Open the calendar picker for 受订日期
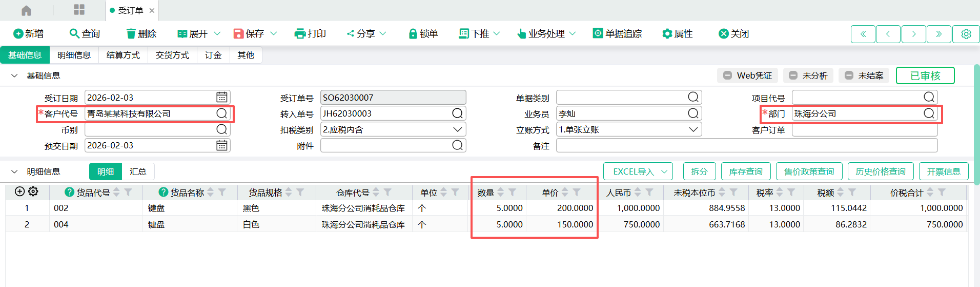The image size is (980, 287). pos(221,98)
